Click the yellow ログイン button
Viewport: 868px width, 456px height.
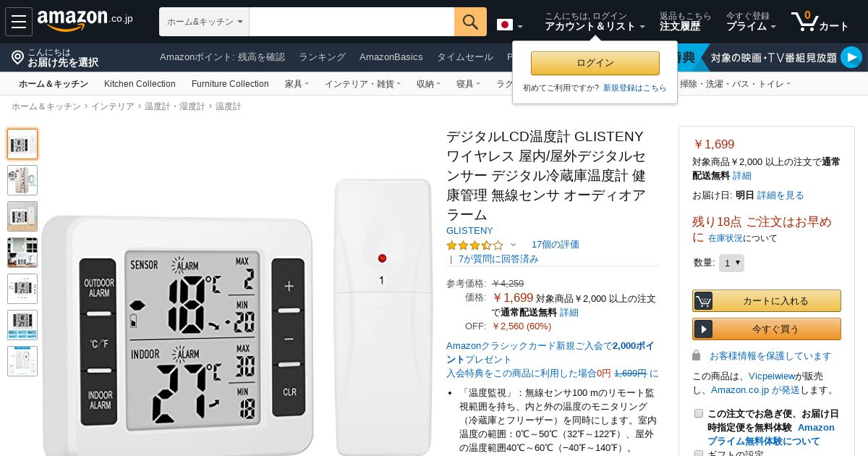coord(595,63)
